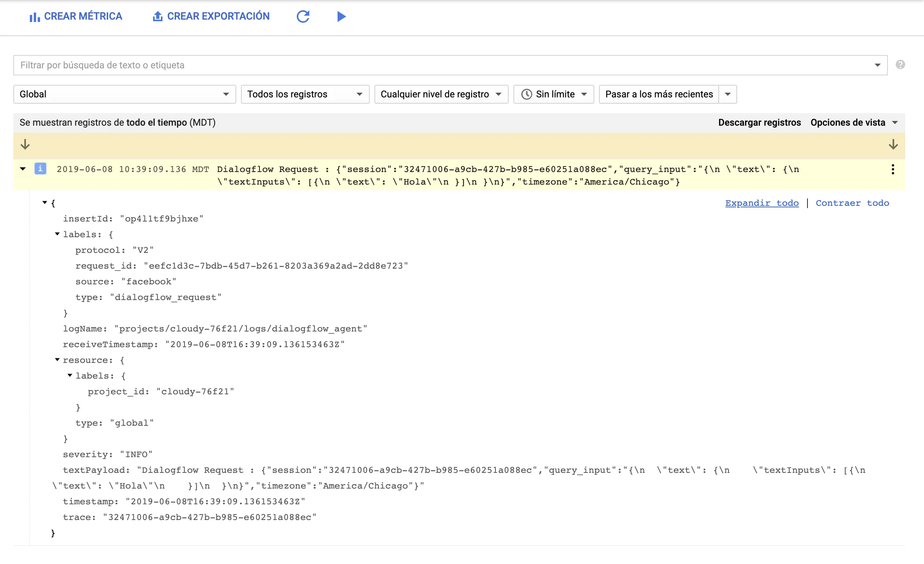Click the refresh logs icon

[303, 16]
